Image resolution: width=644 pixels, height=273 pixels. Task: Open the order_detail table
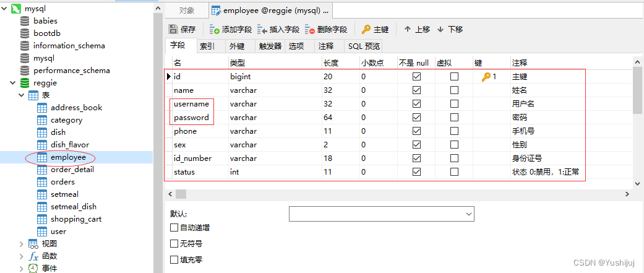pyautogui.click(x=72, y=170)
